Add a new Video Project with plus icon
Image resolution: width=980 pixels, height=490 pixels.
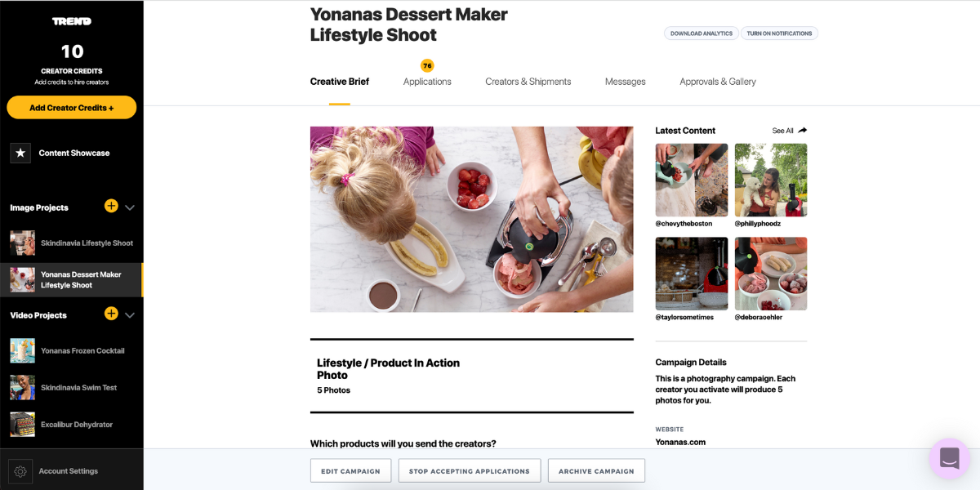click(x=111, y=314)
